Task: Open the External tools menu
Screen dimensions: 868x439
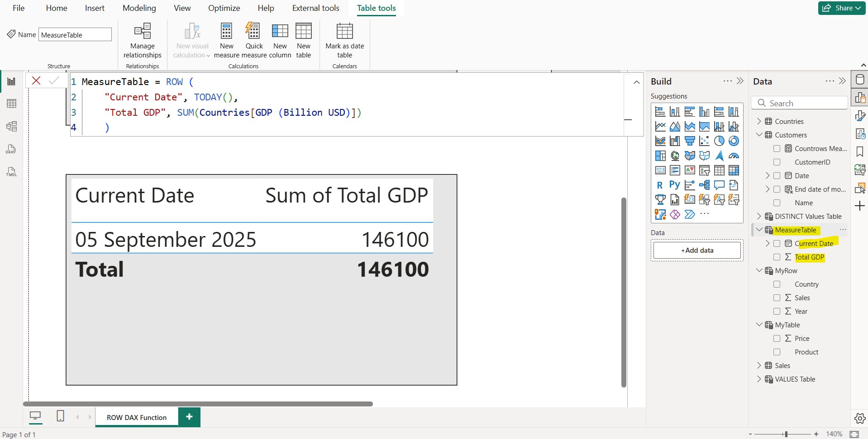Action: click(x=315, y=8)
